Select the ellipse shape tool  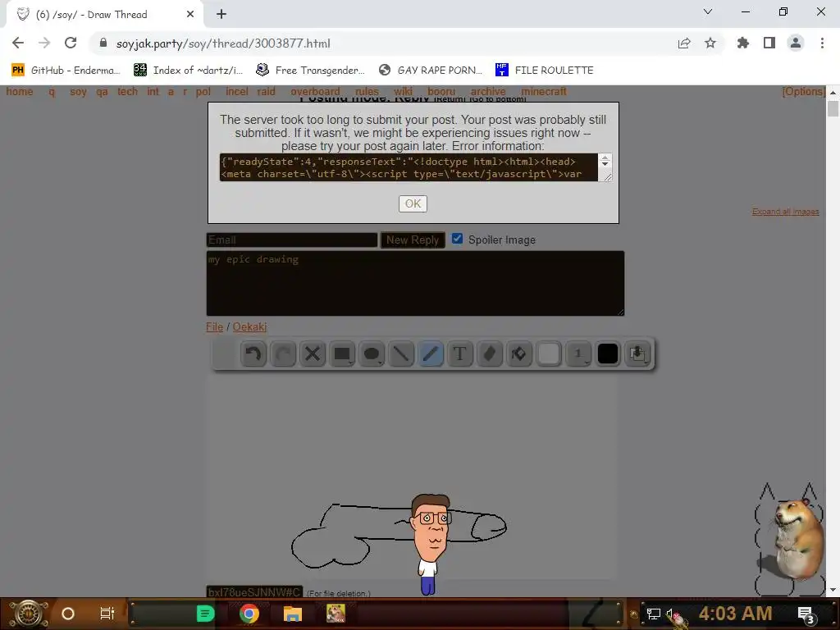(x=372, y=354)
